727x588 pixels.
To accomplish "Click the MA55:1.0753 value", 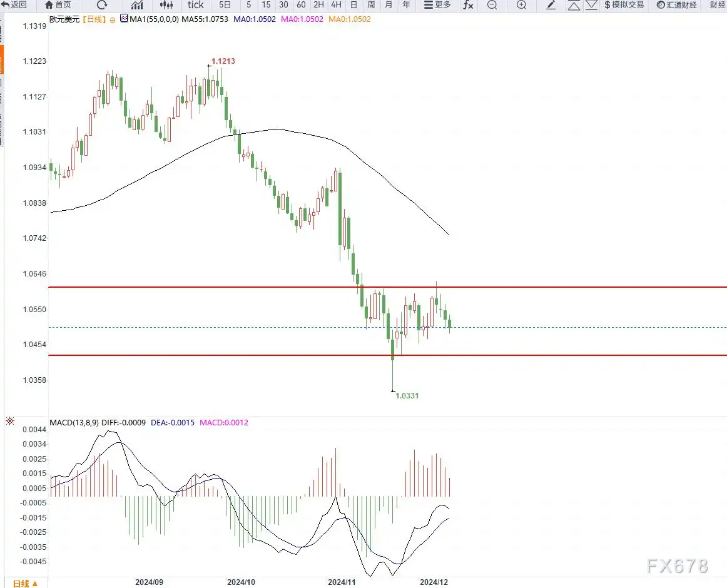I will tap(205, 19).
